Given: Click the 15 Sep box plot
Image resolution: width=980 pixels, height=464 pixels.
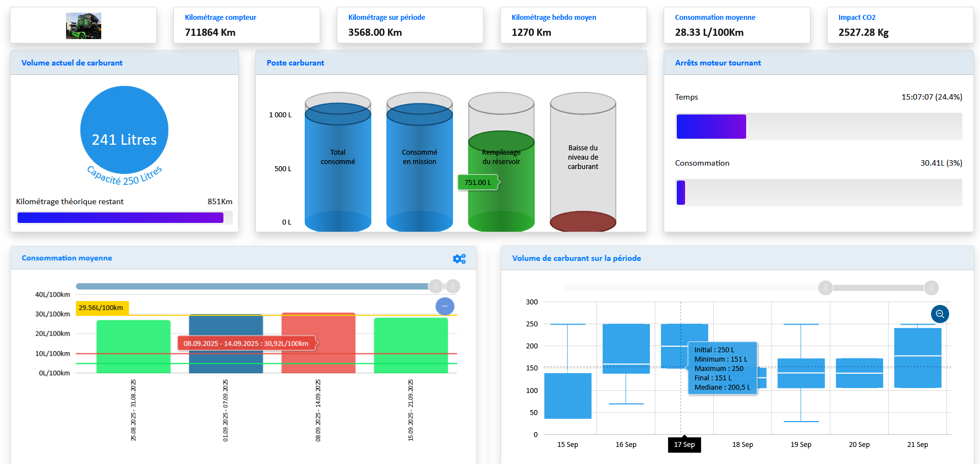Looking at the screenshot, I should pos(567,395).
